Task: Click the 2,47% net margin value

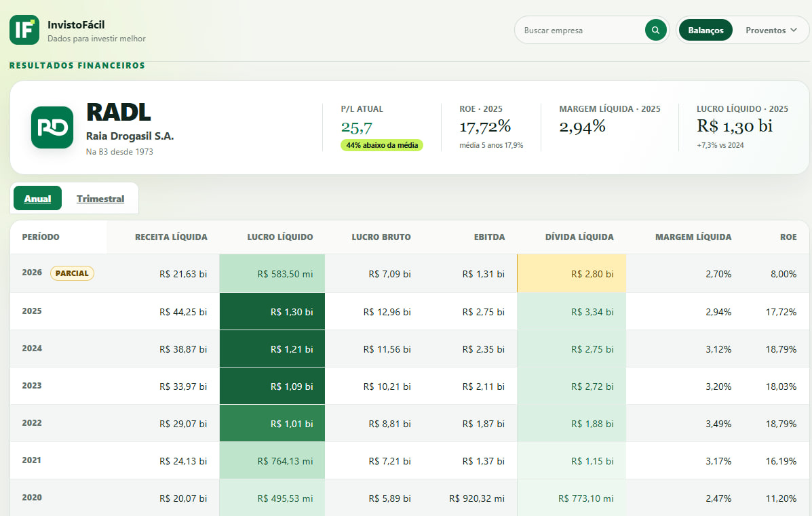Action: coord(718,498)
